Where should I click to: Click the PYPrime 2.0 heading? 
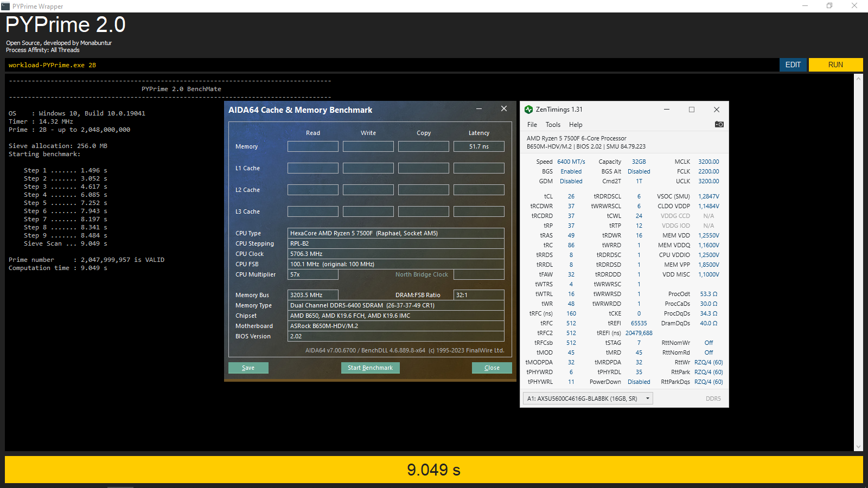coord(66,25)
